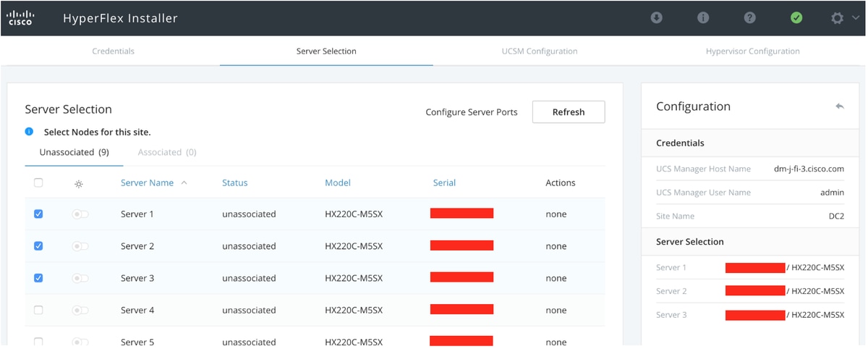
Task: Toggle Server 3 locator LED switch
Action: click(80, 278)
